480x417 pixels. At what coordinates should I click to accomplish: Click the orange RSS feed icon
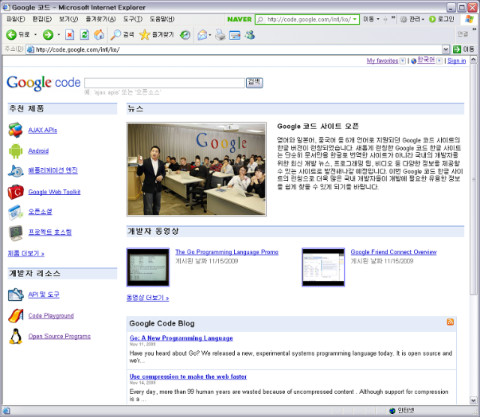coord(450,322)
